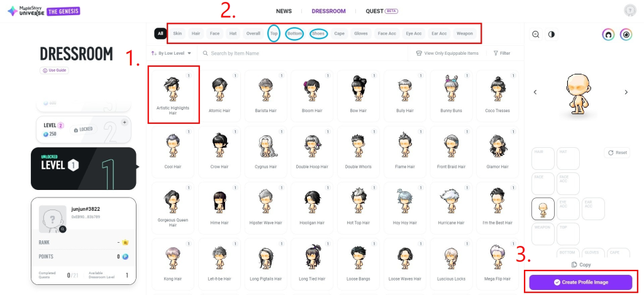The image size is (644, 295).
Task: Select the Skin category filter
Action: (177, 34)
